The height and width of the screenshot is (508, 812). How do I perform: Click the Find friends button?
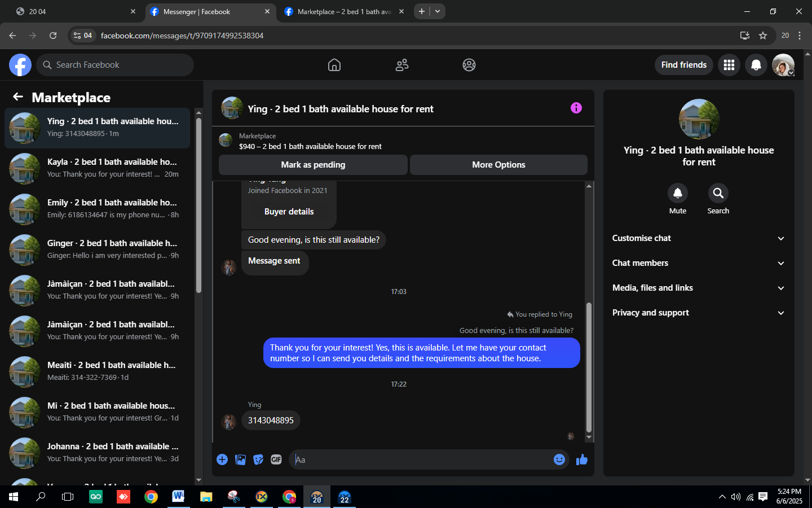684,65
